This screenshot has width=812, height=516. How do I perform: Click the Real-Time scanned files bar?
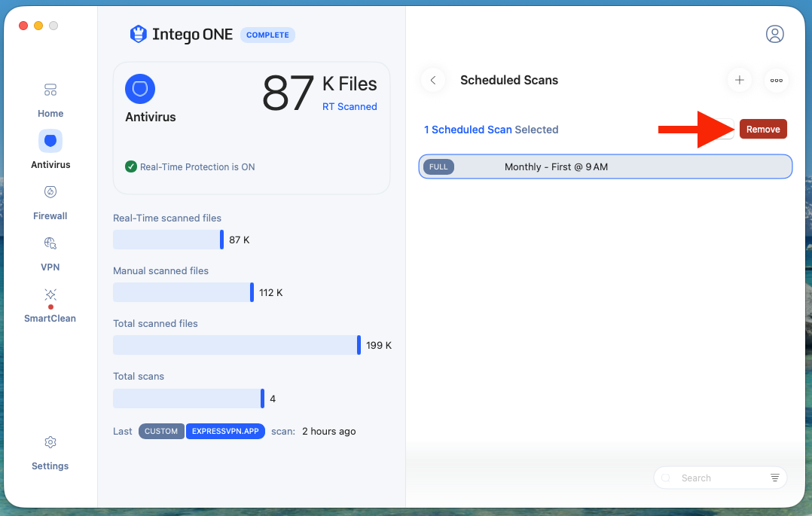pos(168,240)
